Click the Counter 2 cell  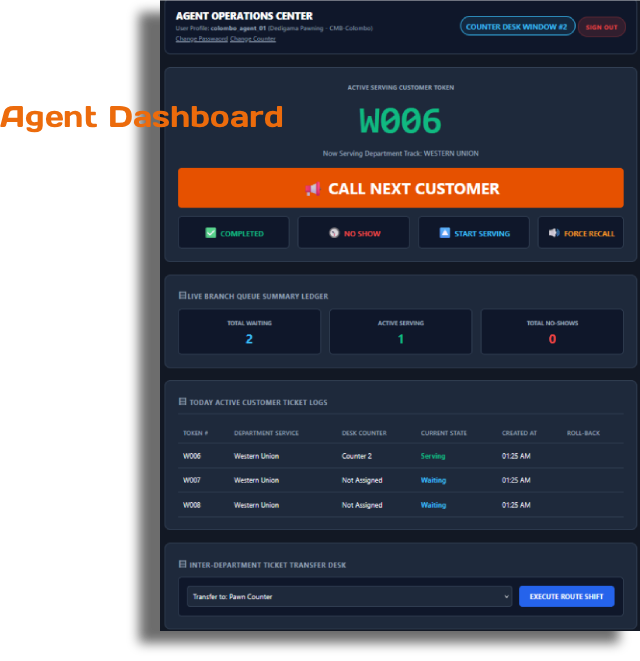click(357, 456)
